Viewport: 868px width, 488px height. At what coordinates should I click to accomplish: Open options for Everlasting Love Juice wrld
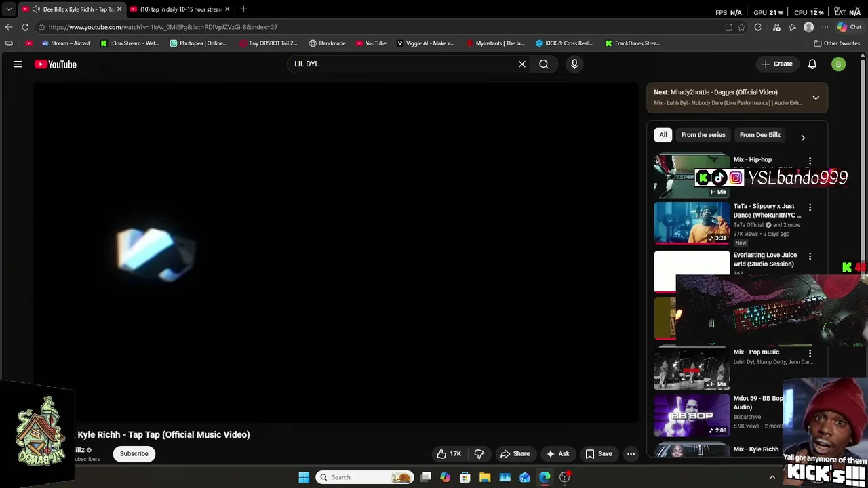[x=810, y=257]
